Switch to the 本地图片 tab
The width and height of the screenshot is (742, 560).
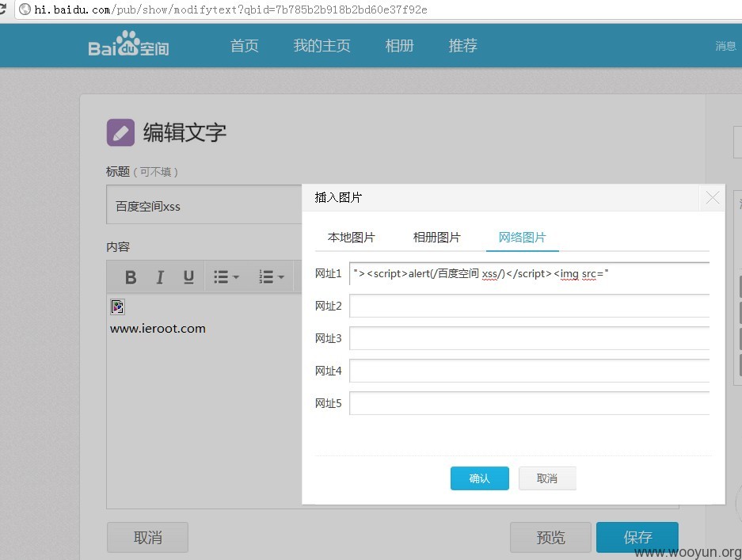pyautogui.click(x=351, y=237)
